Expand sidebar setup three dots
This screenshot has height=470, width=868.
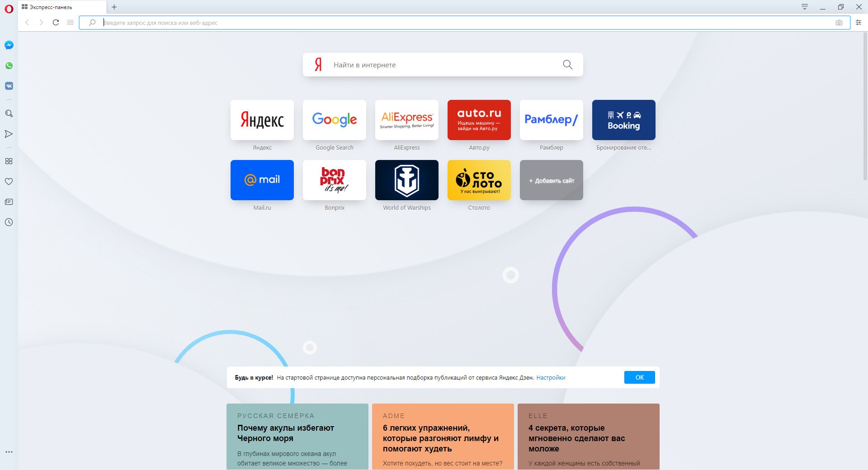pyautogui.click(x=9, y=452)
